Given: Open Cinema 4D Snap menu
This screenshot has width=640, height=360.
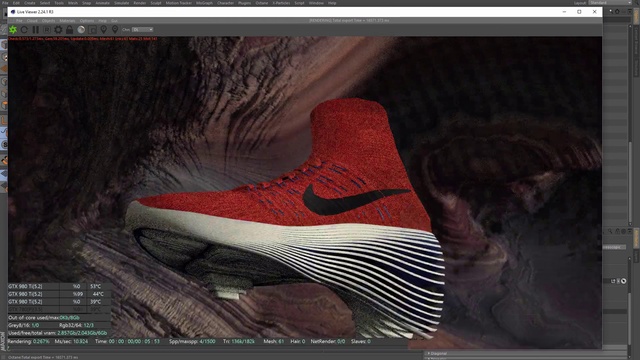Looking at the screenshot, I should [x=87, y=3].
